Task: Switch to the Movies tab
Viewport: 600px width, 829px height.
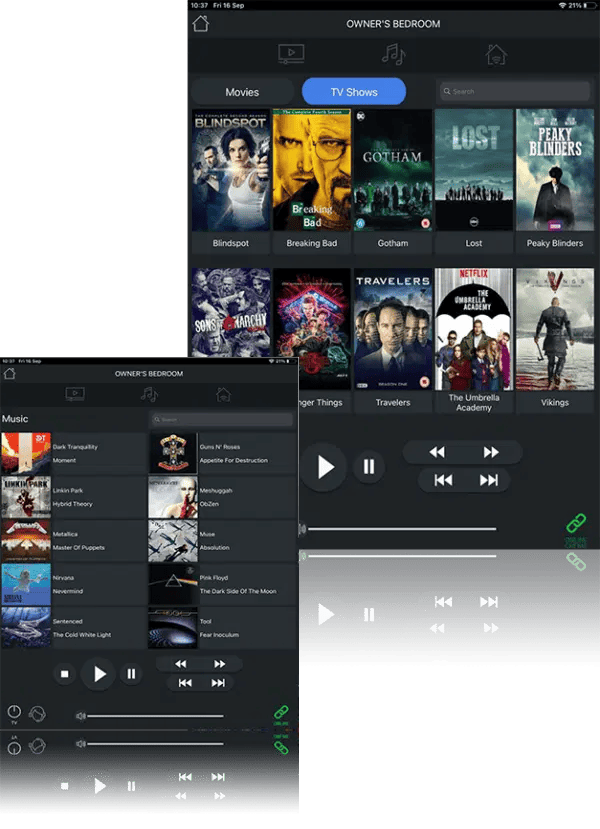Action: click(x=242, y=92)
